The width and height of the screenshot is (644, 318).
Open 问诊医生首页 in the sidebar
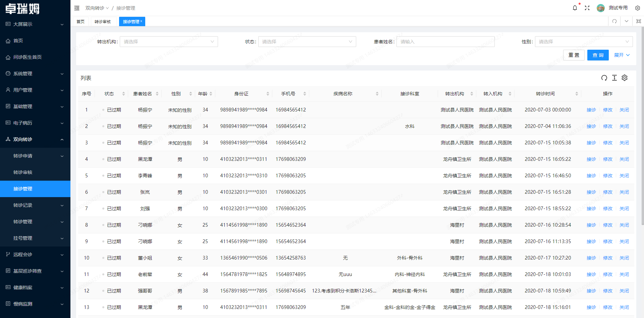tap(35, 57)
